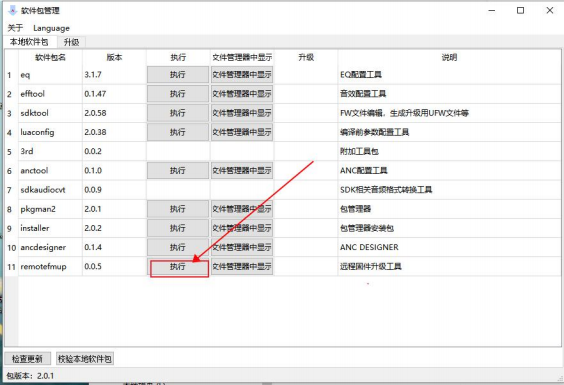Screen dimensions: 564x385
Task: Show luaconfig in file manager
Action: (242, 132)
